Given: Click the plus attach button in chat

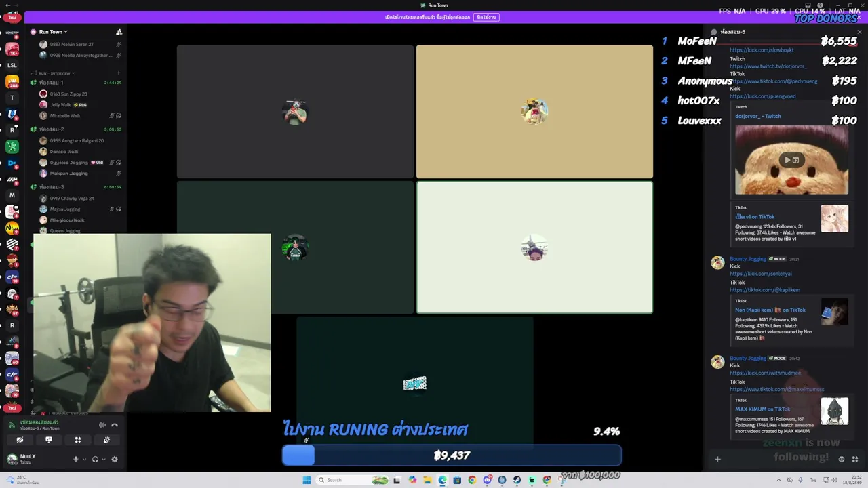Looking at the screenshot, I should 717,459.
